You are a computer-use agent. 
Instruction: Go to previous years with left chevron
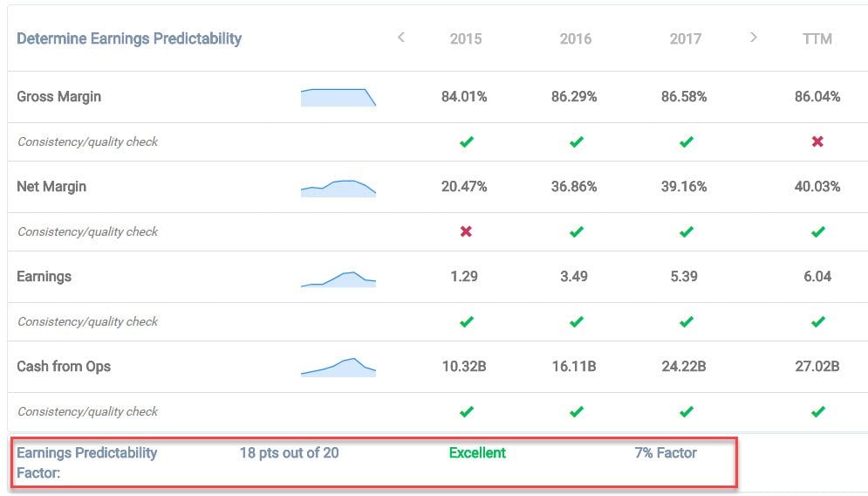click(400, 38)
